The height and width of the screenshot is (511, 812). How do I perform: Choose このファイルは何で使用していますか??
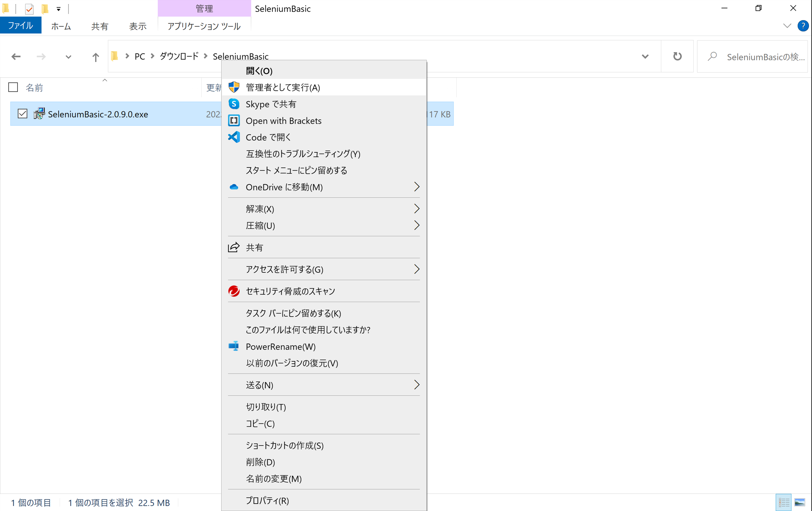tap(324, 330)
